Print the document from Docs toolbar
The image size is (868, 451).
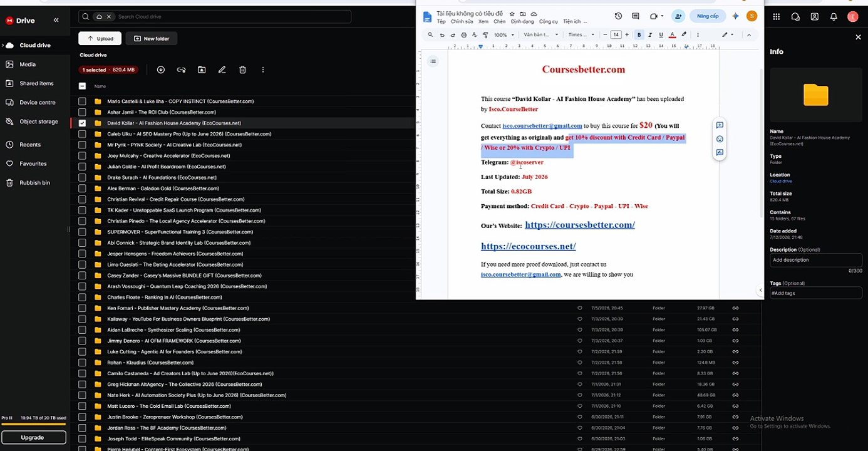[463, 35]
